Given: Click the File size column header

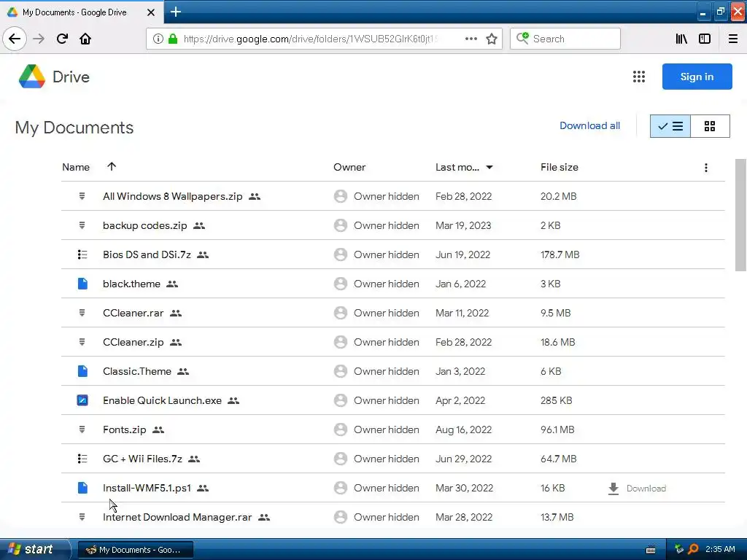Looking at the screenshot, I should pos(560,167).
